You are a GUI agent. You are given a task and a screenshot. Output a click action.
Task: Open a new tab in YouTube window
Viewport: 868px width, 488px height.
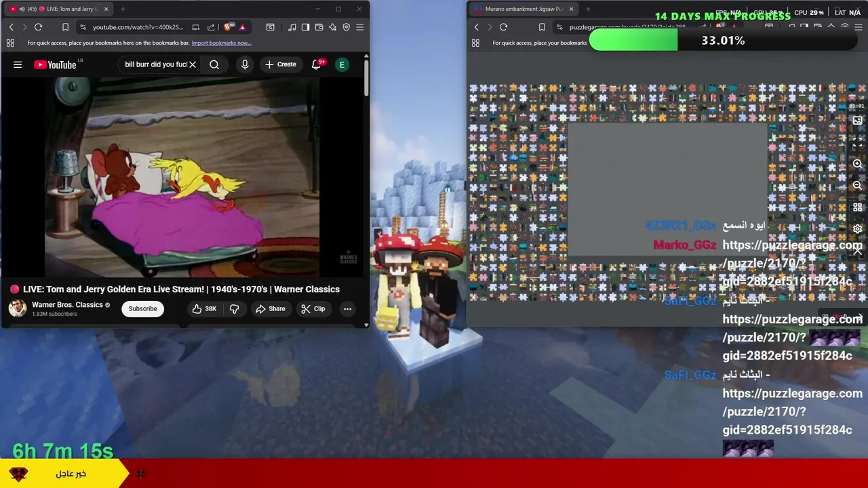(123, 9)
